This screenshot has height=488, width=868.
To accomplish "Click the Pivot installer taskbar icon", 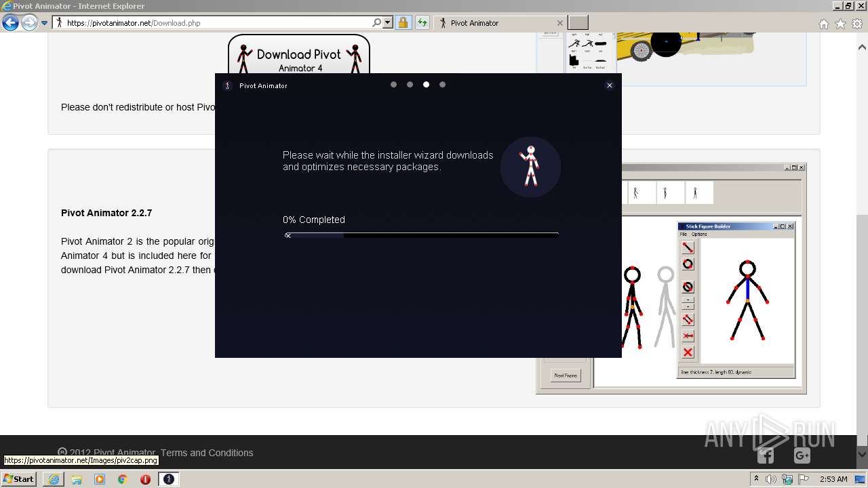I will 169,479.
